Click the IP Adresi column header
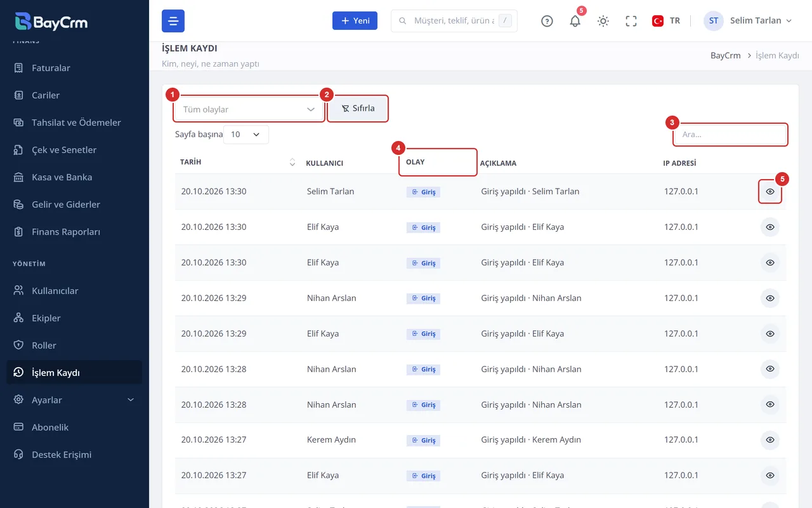The height and width of the screenshot is (508, 812). 679,163
